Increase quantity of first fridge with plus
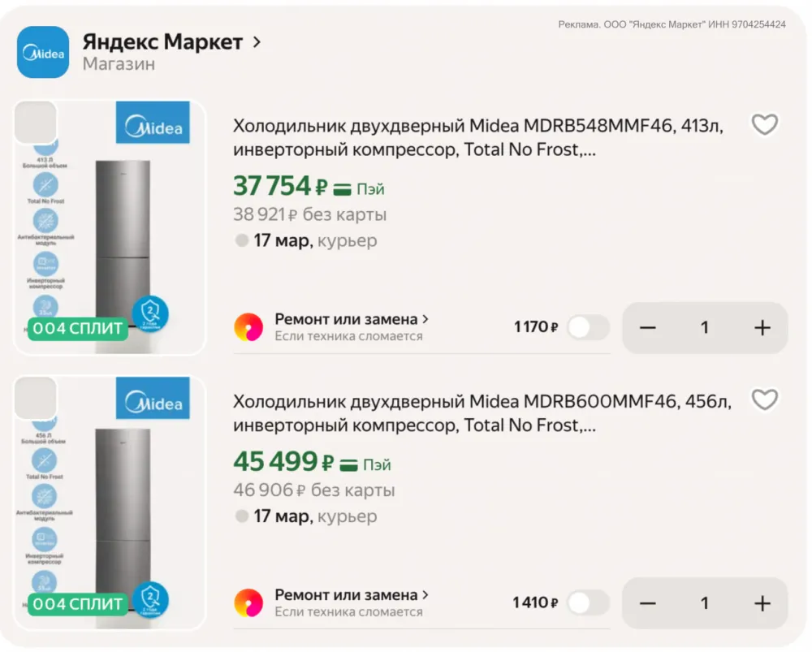 tap(762, 327)
